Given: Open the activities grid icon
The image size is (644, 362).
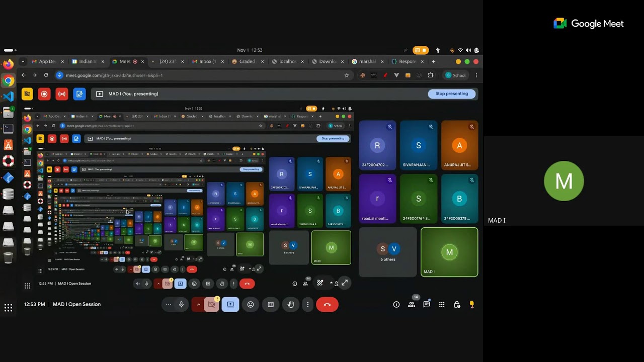Looking at the screenshot, I should [x=442, y=304].
